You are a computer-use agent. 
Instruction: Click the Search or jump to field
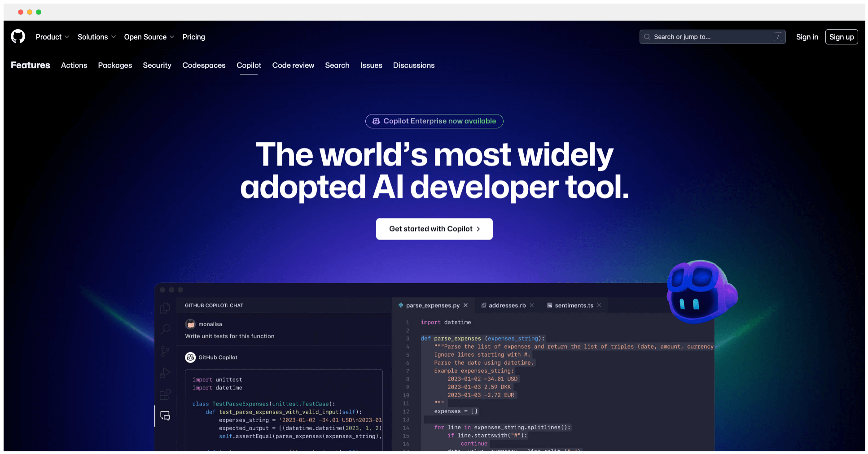click(712, 37)
